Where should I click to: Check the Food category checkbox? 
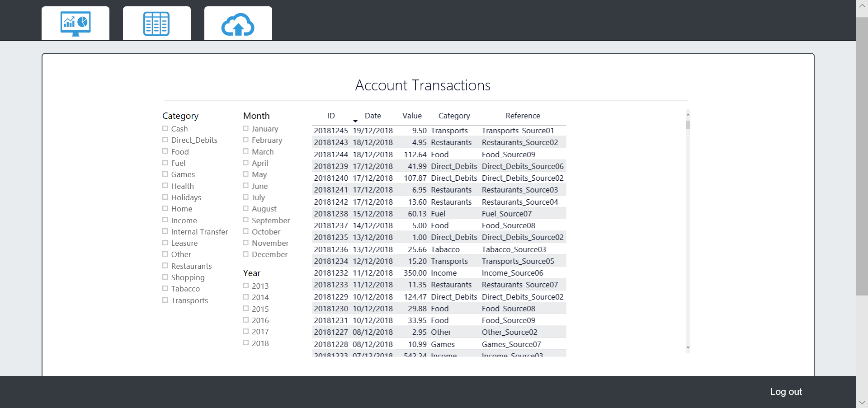pos(165,151)
